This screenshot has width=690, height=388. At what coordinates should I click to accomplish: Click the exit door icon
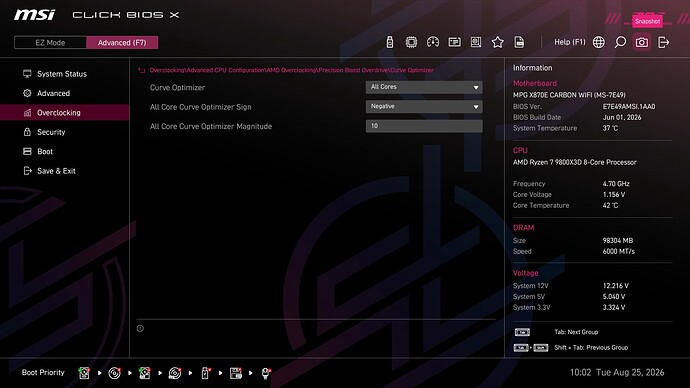[664, 42]
